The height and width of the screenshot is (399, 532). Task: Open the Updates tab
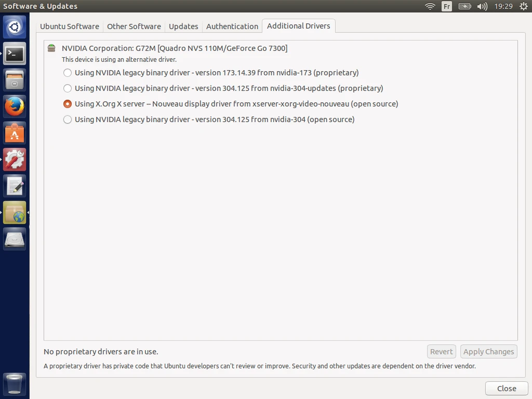[x=183, y=26]
